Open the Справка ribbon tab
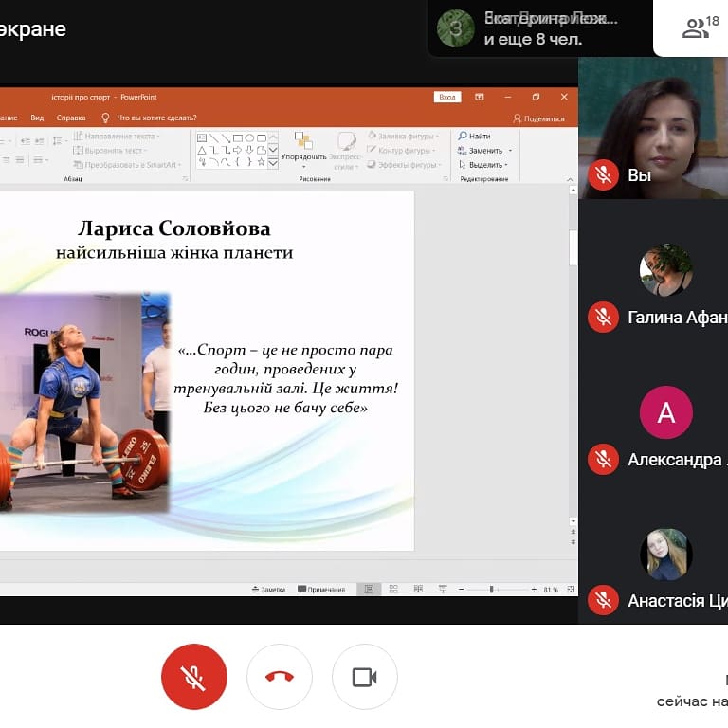 tap(71, 118)
